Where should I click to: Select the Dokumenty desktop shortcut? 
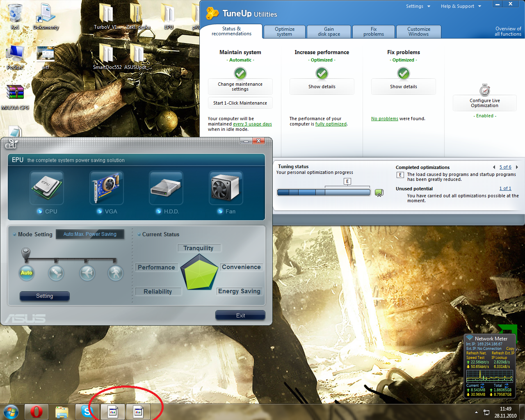(x=46, y=17)
